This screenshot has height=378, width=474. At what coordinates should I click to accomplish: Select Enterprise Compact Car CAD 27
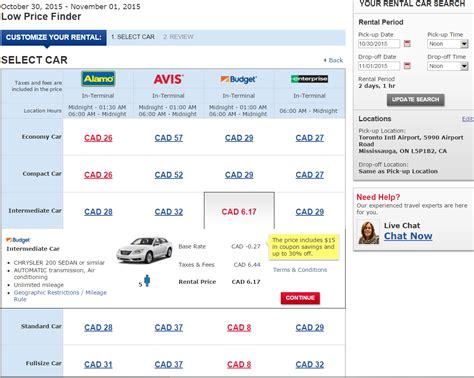[x=310, y=175]
